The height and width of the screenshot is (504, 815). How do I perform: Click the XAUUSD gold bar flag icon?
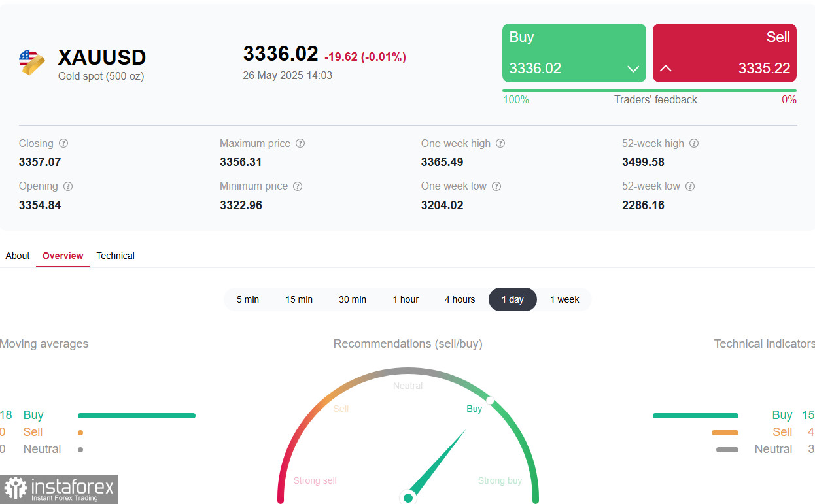click(32, 63)
